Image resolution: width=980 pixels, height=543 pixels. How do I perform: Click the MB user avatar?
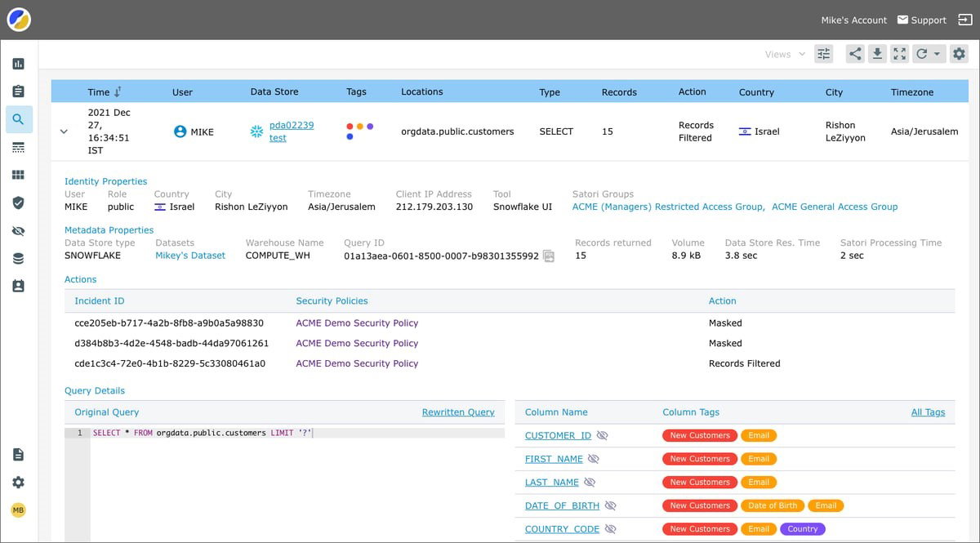point(19,510)
